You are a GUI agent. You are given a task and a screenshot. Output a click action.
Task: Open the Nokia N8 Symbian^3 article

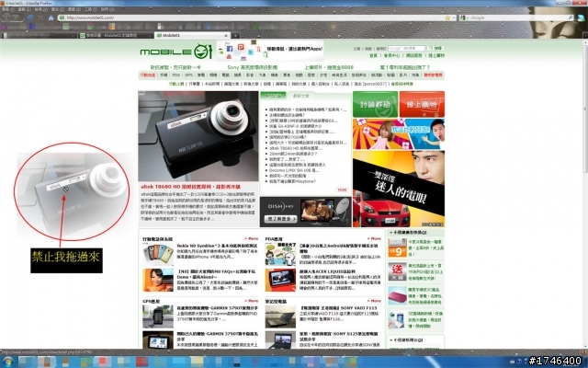point(218,246)
